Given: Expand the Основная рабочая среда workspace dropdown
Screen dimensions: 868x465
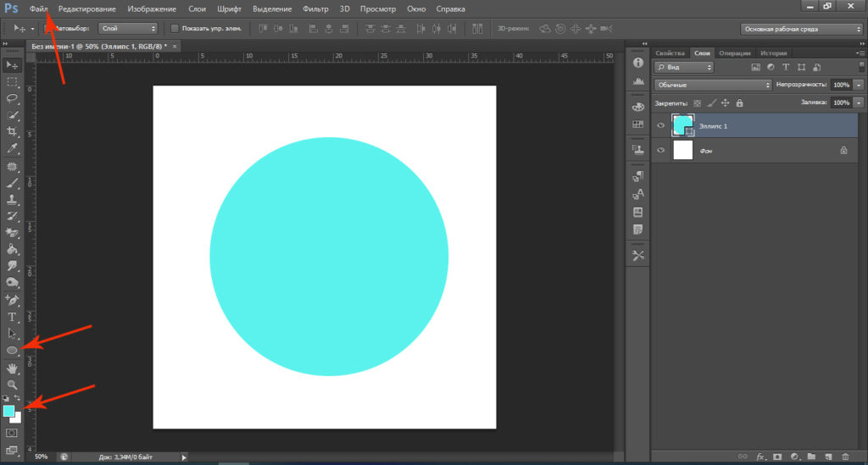Looking at the screenshot, I should pyautogui.click(x=802, y=28).
